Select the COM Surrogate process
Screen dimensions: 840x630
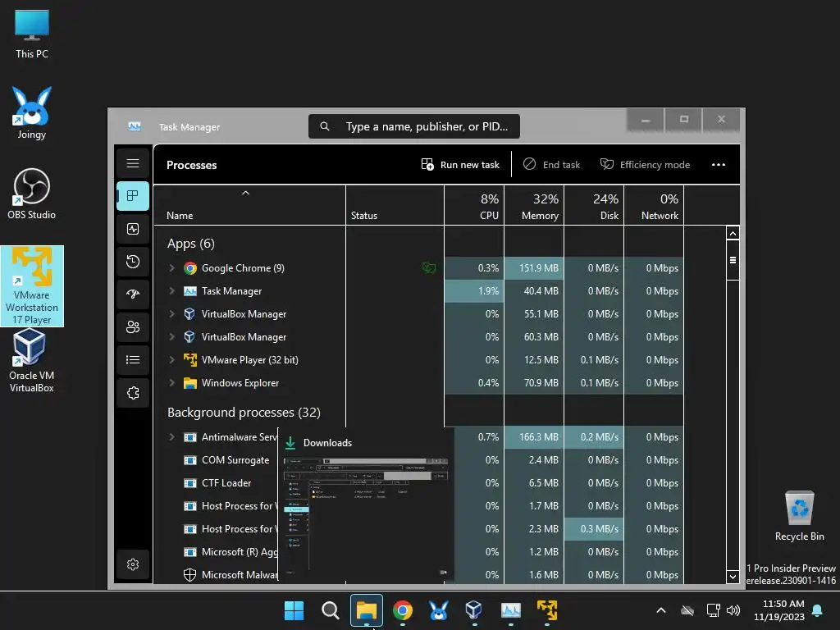point(235,460)
